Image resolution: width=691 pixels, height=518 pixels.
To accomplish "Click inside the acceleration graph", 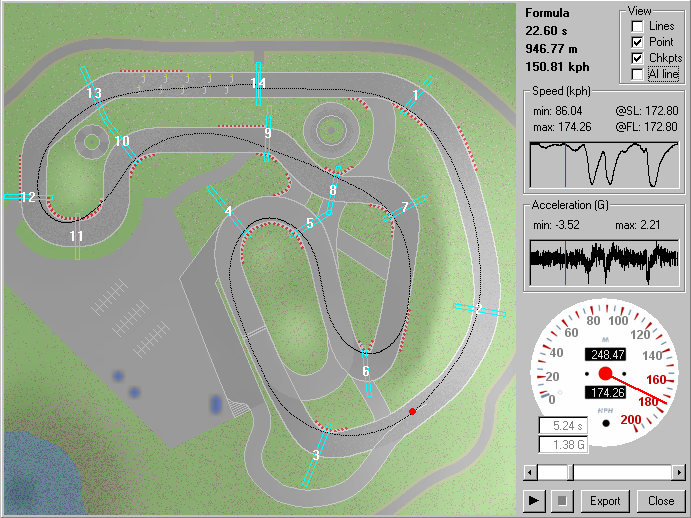I will 604,263.
